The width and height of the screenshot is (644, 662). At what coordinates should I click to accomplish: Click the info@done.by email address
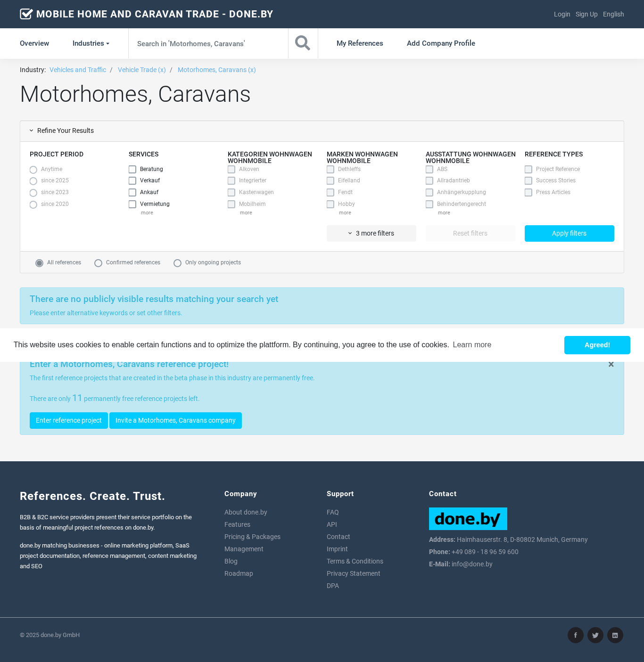(x=472, y=564)
